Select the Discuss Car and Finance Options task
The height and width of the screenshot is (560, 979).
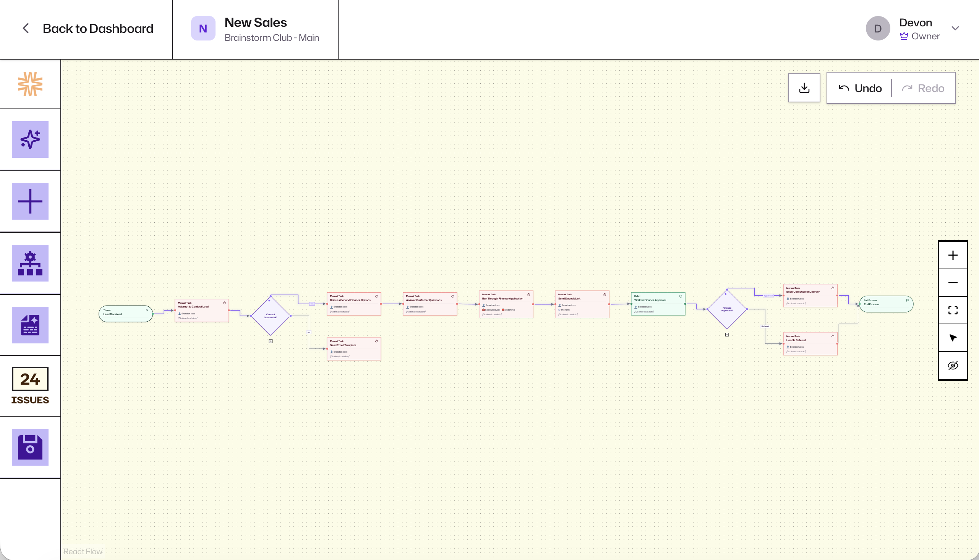(x=354, y=304)
